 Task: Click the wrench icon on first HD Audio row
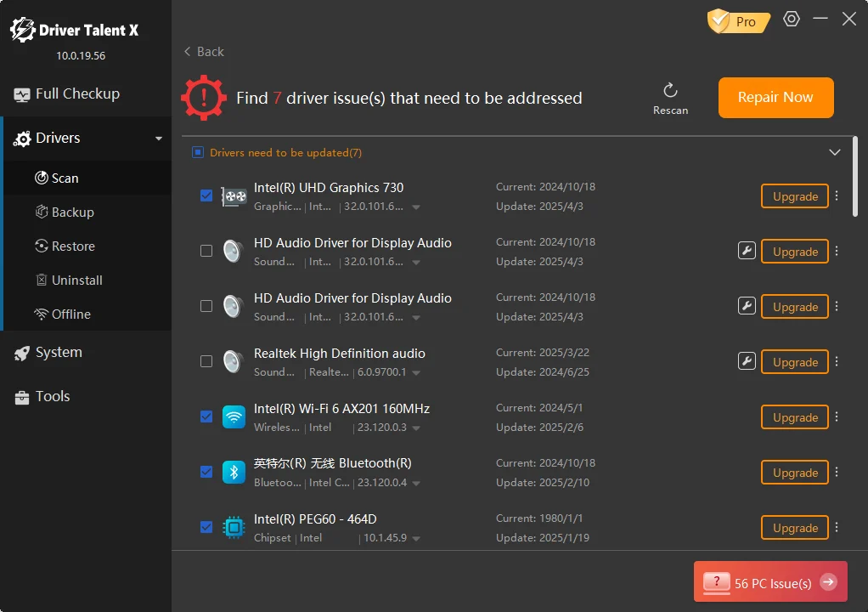click(747, 251)
